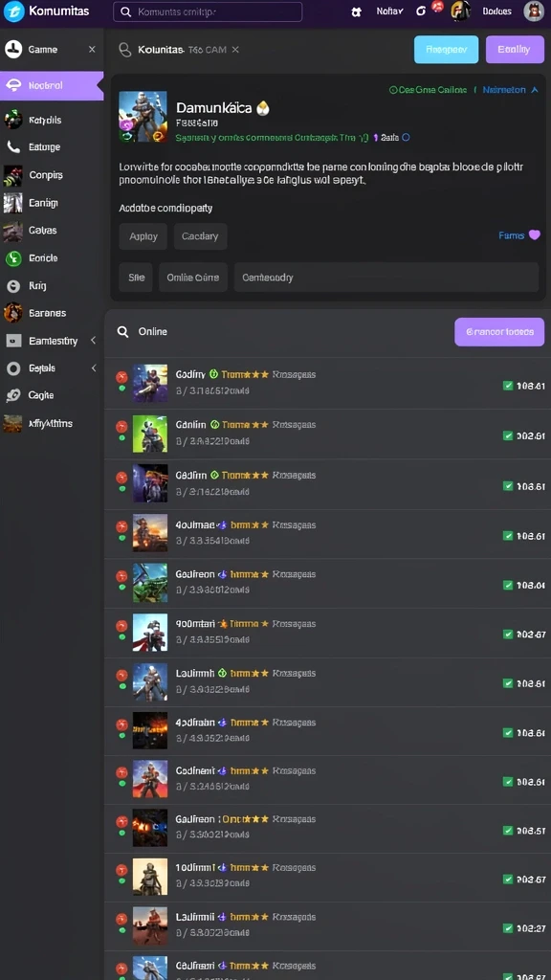Open the CeaGrne Cailoe green link
The width and height of the screenshot is (551, 980).
click(x=428, y=90)
